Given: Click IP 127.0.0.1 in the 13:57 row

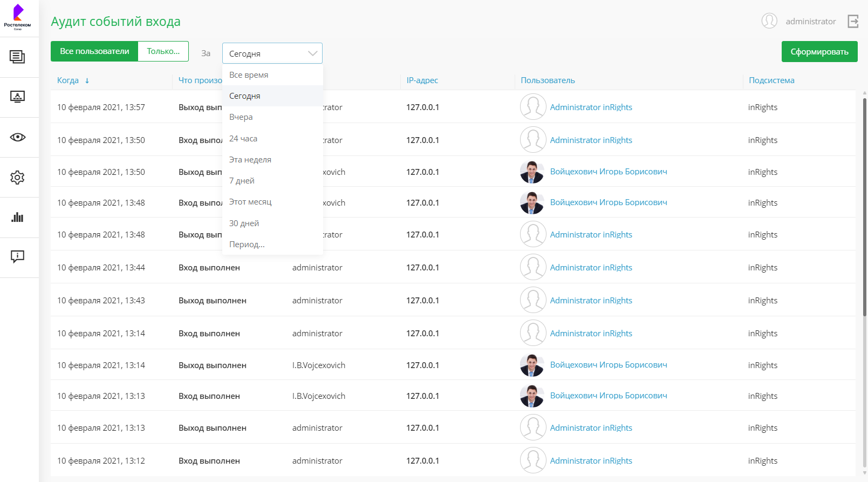Looking at the screenshot, I should 422,107.
